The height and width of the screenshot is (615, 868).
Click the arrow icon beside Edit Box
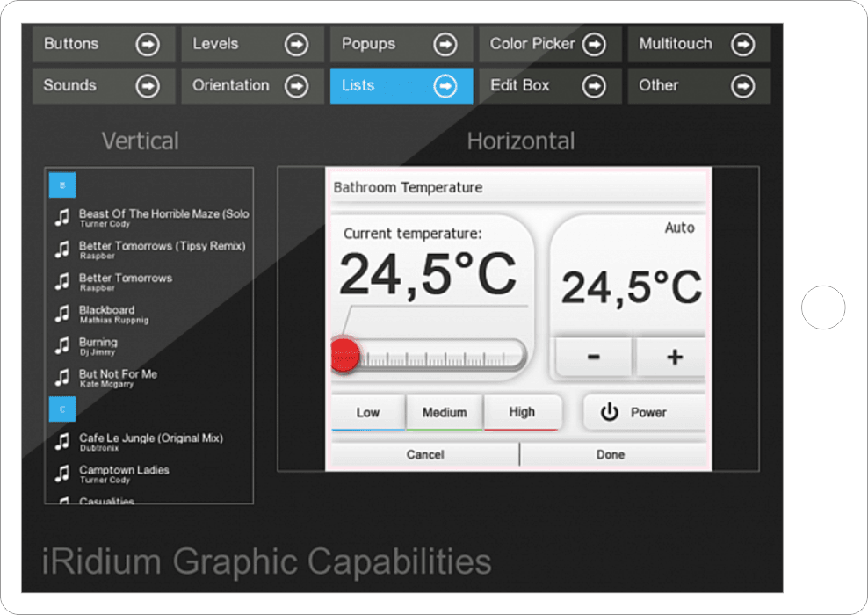[x=595, y=86]
